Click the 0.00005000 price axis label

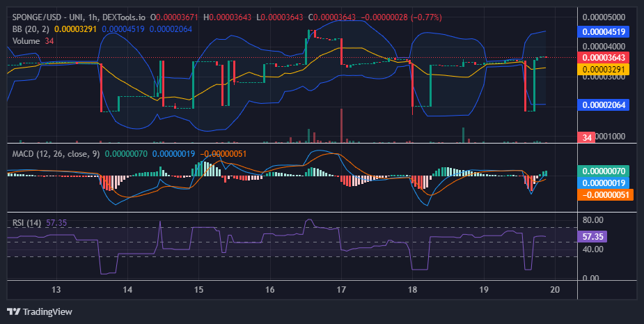coord(604,17)
